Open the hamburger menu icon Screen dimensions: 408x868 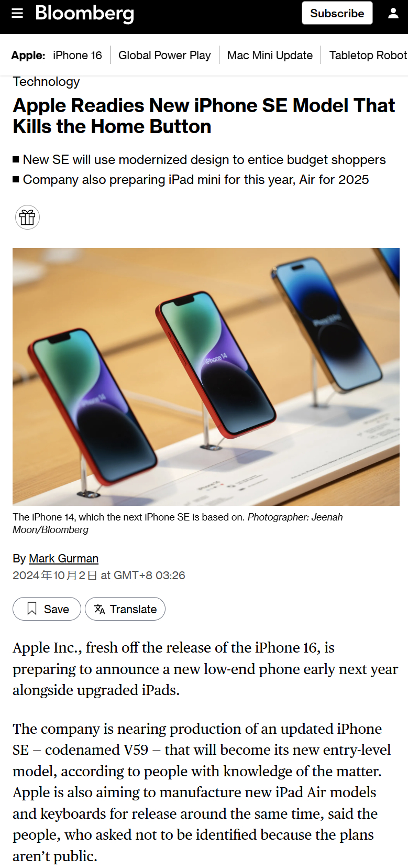click(x=17, y=13)
